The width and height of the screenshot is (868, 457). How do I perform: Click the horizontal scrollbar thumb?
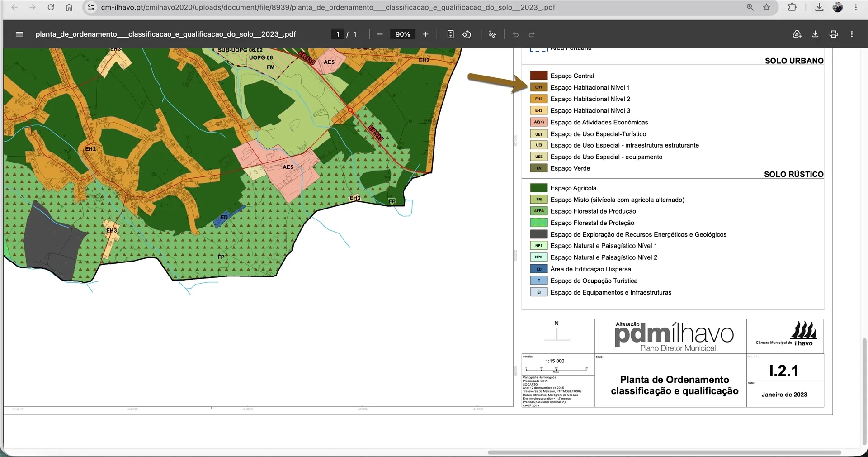pos(664,452)
